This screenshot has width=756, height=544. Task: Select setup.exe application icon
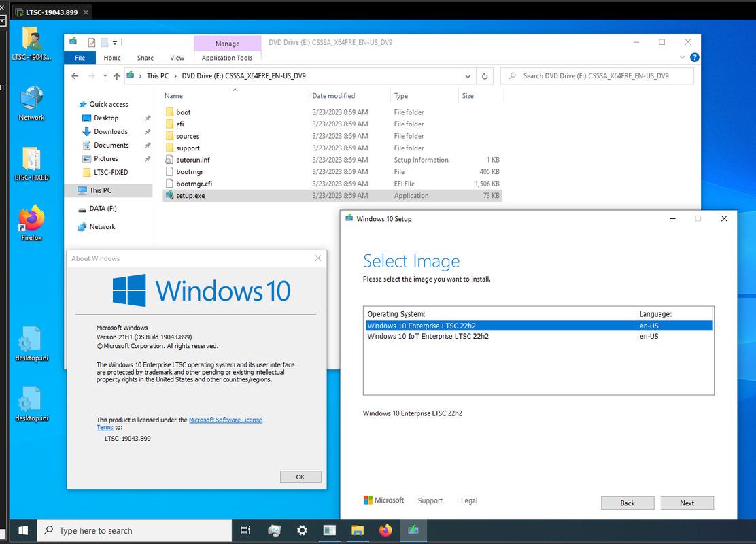169,195
